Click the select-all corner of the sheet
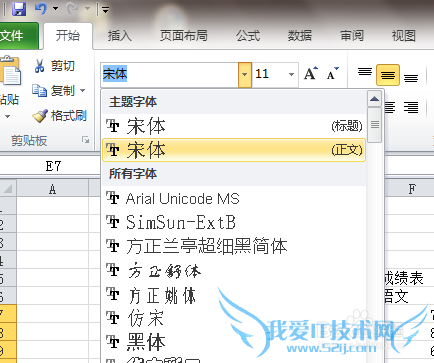 8,189
